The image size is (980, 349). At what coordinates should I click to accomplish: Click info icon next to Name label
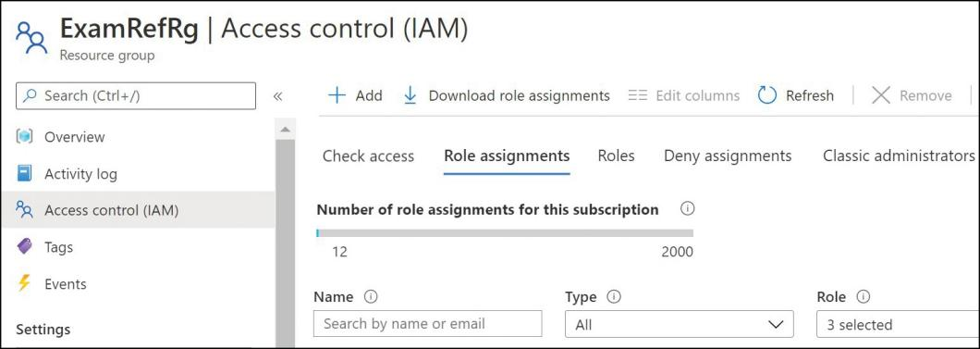(370, 296)
